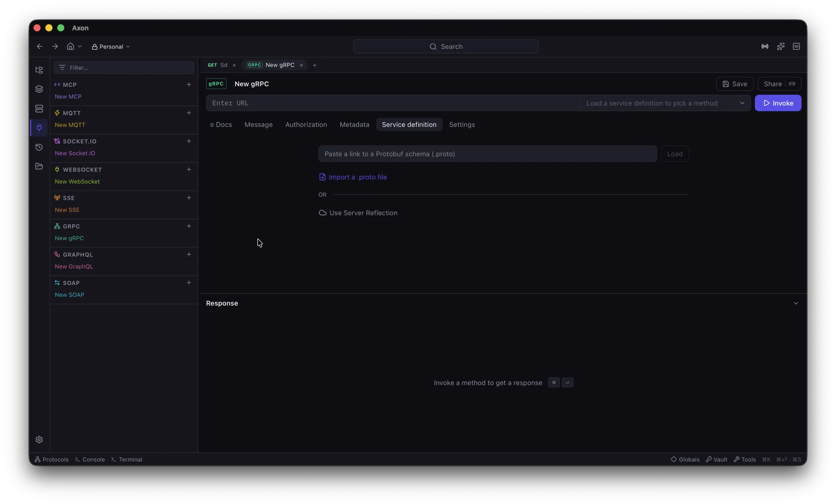Open the gRPC method picker dropdown

[665, 103]
